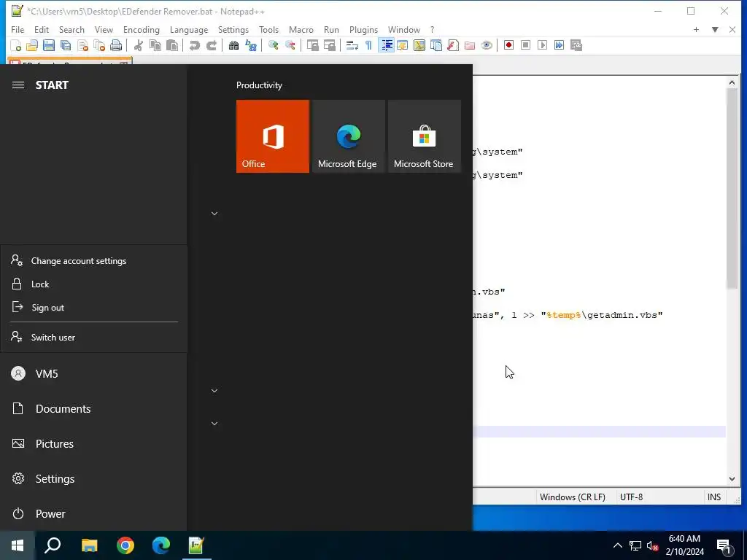Expand the bottom tile group chevron
This screenshot has width=747, height=560.
point(214,424)
